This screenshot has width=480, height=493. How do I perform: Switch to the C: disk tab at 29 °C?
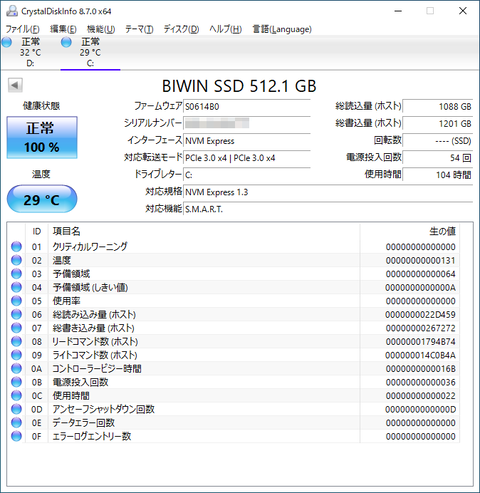[x=90, y=52]
